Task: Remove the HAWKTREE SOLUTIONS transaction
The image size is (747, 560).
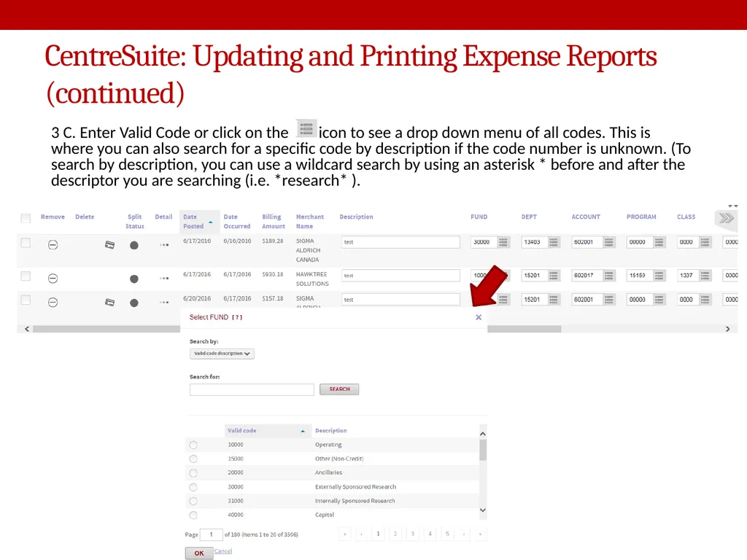Action: click(53, 279)
